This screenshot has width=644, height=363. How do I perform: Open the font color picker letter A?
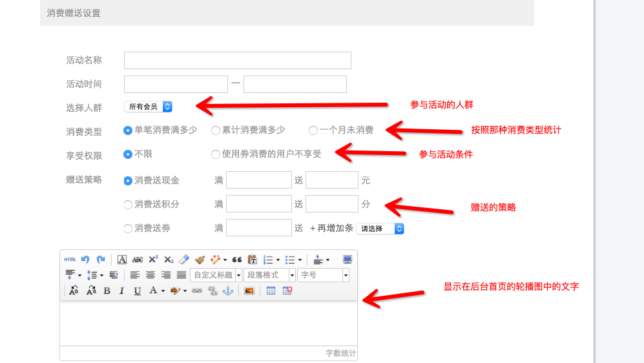(153, 291)
